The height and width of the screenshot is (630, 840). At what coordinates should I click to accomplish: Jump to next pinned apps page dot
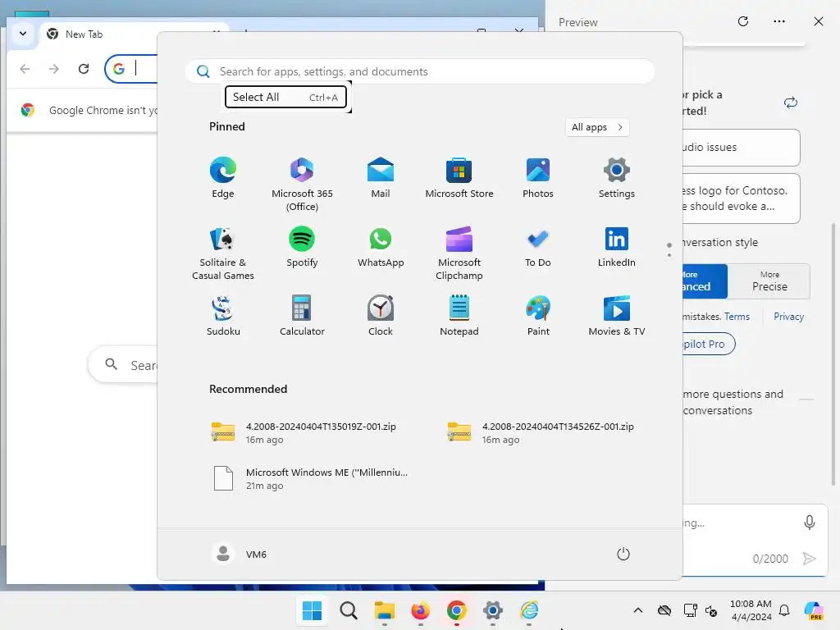tap(669, 255)
